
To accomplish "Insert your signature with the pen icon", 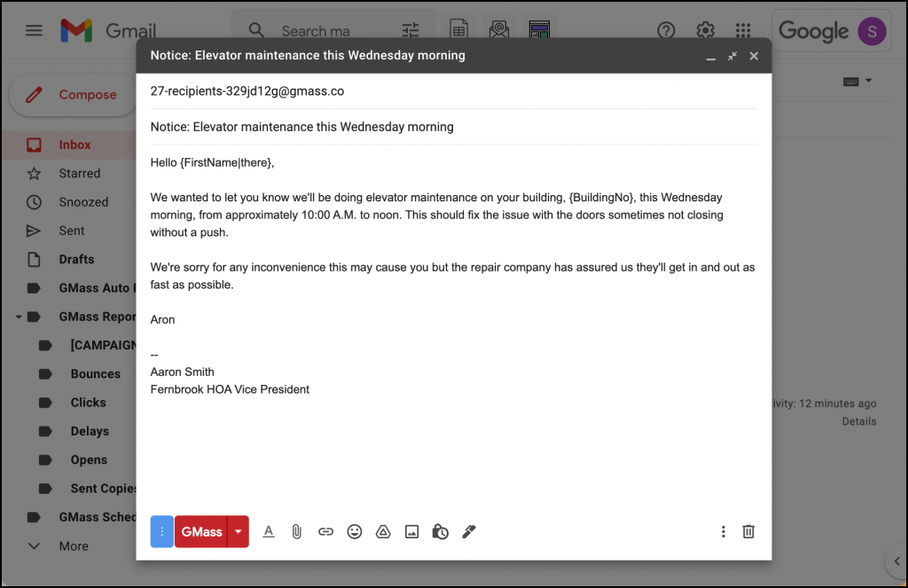I will coord(469,531).
